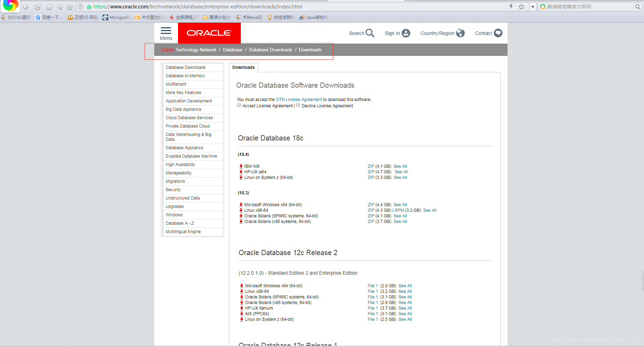
Task: Click download arrow icon for IBM AIX
Action: tap(241, 166)
